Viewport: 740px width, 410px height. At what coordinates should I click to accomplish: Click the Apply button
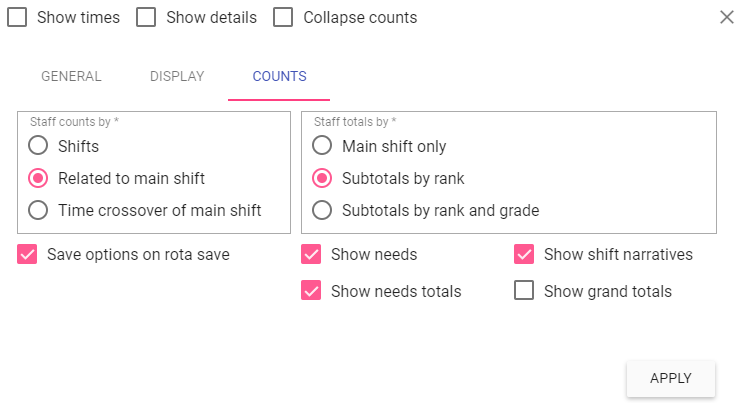670,378
